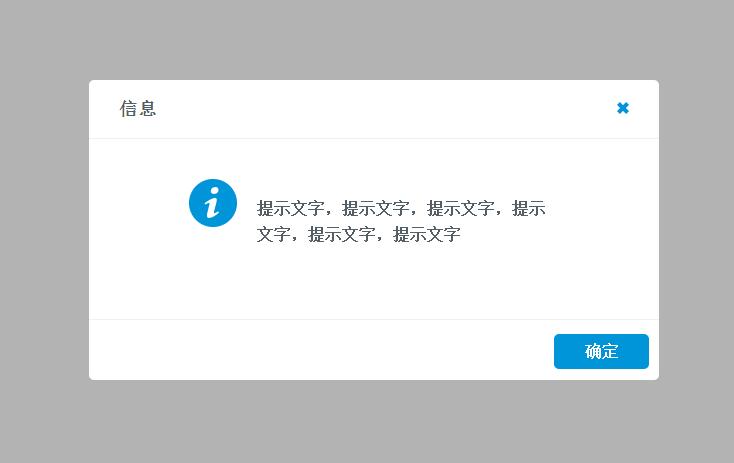Click the gray overlay above the dialog
The height and width of the screenshot is (463, 734).
pos(367,40)
